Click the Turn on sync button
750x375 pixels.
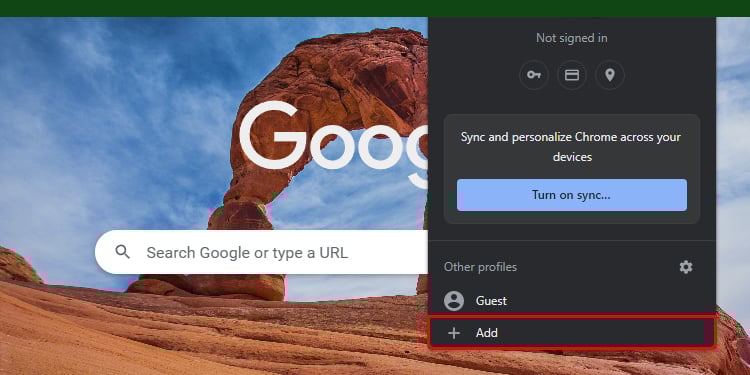click(572, 195)
